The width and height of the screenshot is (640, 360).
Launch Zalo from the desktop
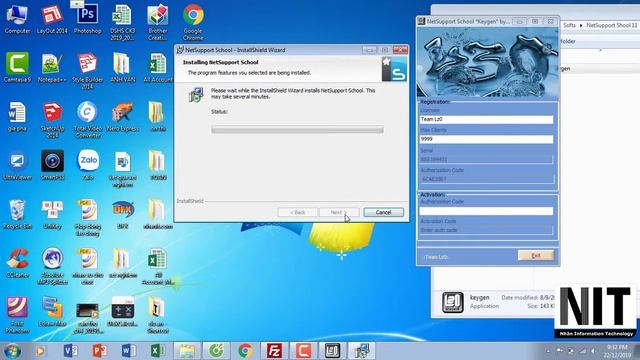(88, 165)
